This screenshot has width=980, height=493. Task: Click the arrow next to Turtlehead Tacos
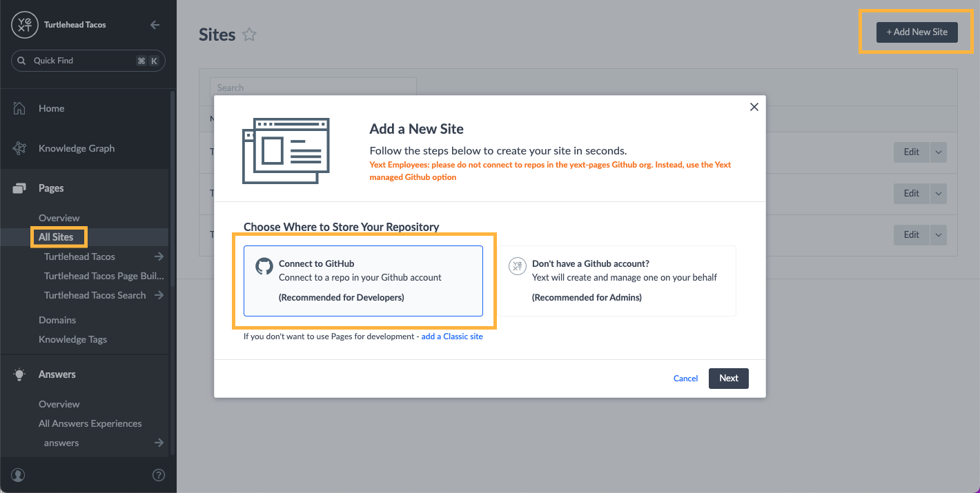click(x=159, y=256)
